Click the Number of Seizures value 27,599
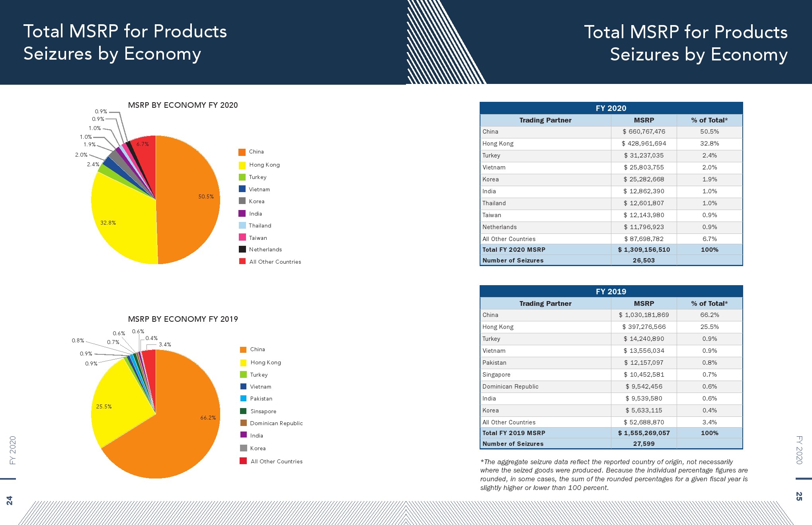The width and height of the screenshot is (812, 525). tap(644, 444)
